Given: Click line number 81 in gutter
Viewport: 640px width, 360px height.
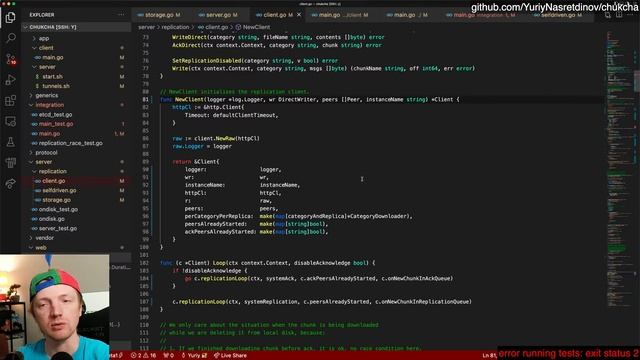Looking at the screenshot, I should (145, 100).
